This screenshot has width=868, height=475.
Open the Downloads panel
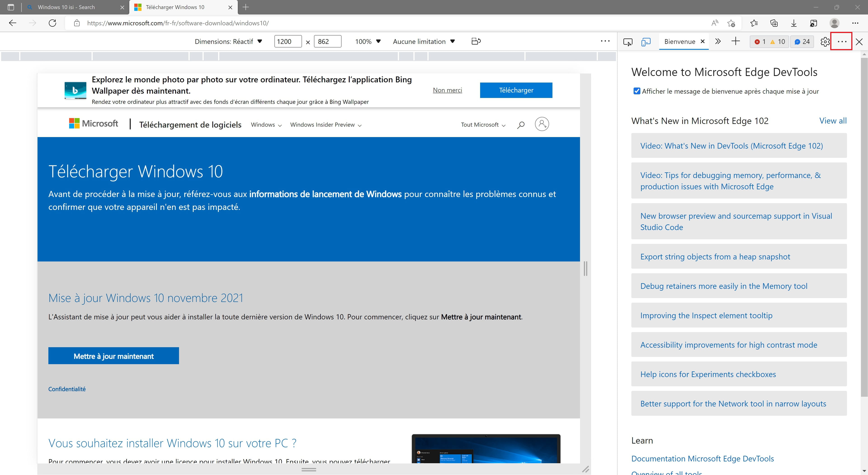[x=794, y=23]
